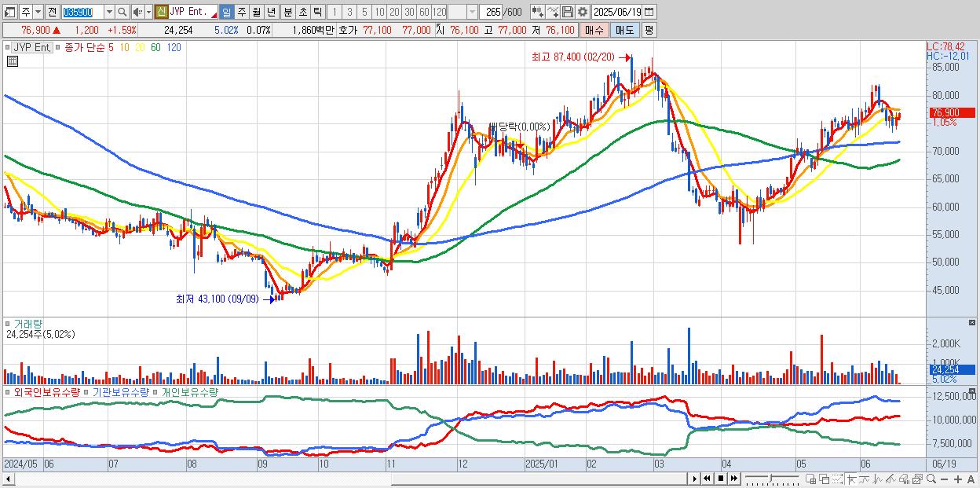The width and height of the screenshot is (980, 488).
Task: Open the dropdown after the 120 interval button
Action: (x=472, y=12)
